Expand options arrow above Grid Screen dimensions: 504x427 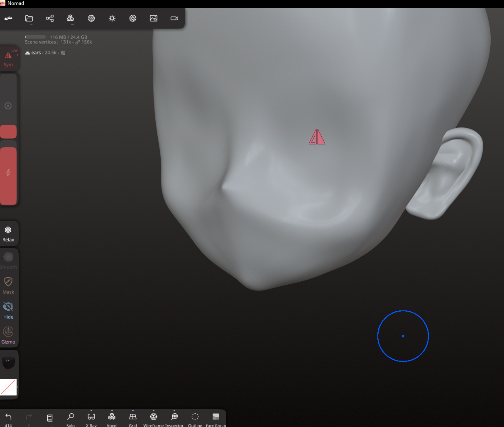click(x=133, y=411)
